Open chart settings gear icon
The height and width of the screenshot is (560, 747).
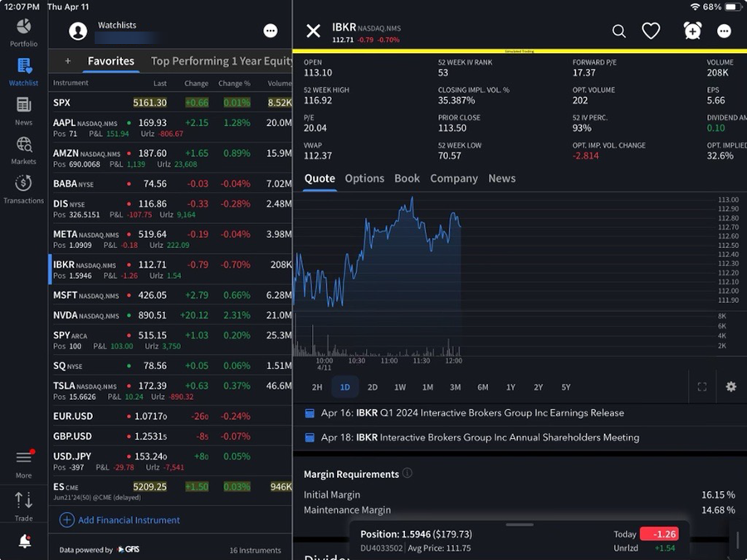pos(730,387)
